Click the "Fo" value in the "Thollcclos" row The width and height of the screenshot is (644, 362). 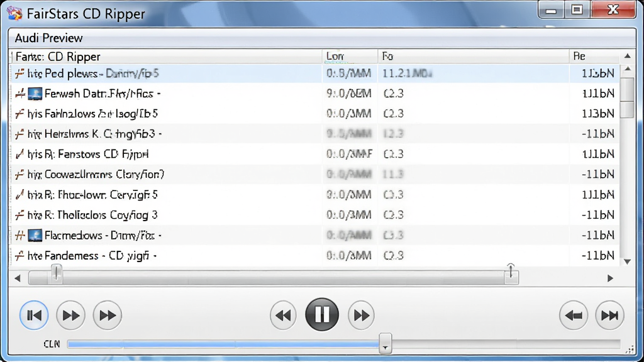click(394, 215)
